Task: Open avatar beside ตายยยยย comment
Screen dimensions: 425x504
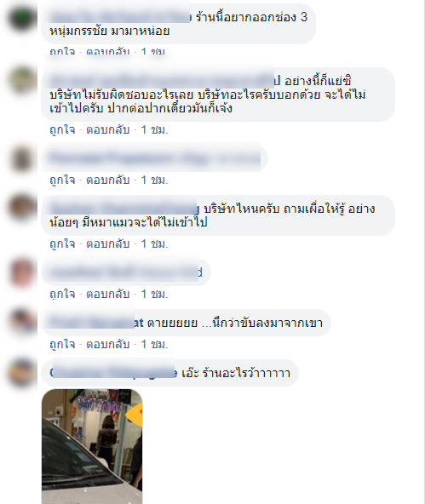Action: (22, 322)
